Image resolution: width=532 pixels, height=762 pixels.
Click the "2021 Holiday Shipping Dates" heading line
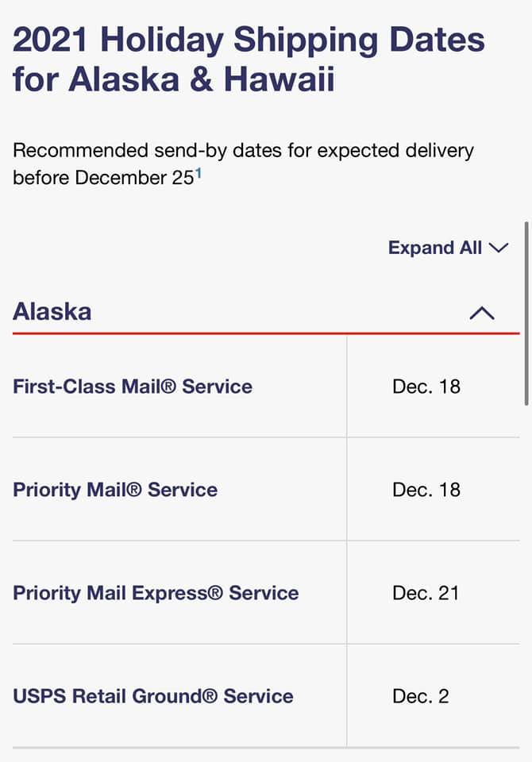pyautogui.click(x=249, y=40)
